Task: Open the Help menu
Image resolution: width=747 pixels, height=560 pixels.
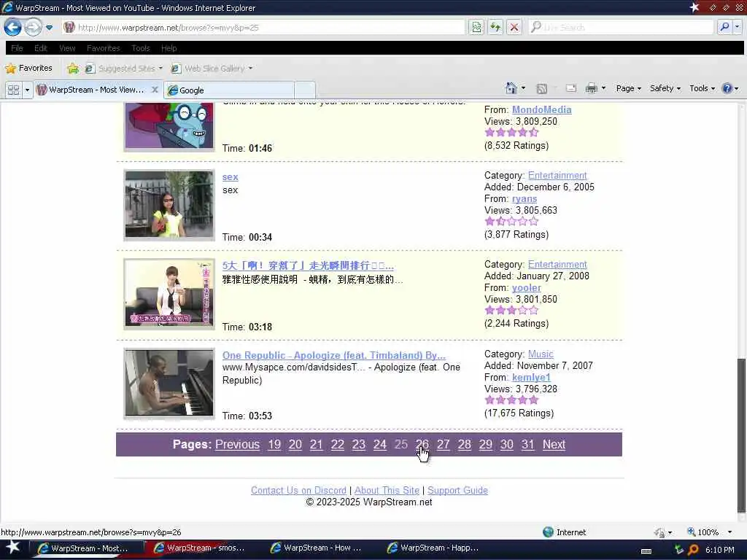Action: click(x=169, y=48)
